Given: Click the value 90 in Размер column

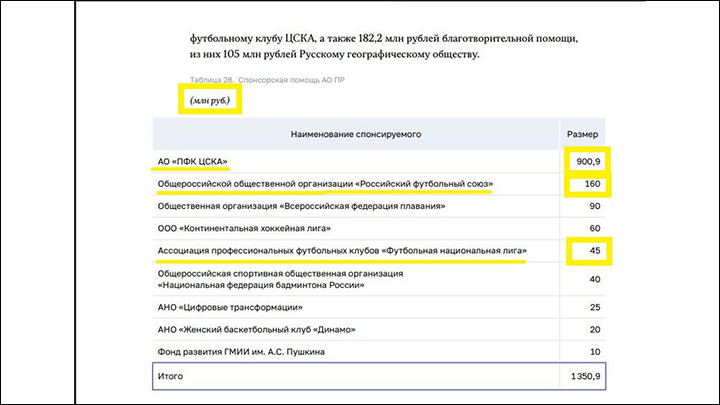Looking at the screenshot, I should [x=594, y=206].
